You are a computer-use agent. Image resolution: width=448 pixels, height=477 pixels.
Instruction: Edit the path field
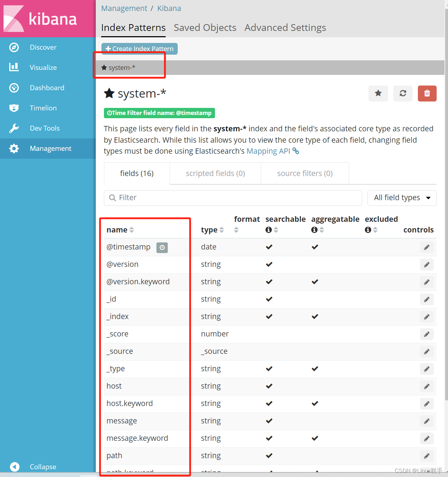(427, 456)
